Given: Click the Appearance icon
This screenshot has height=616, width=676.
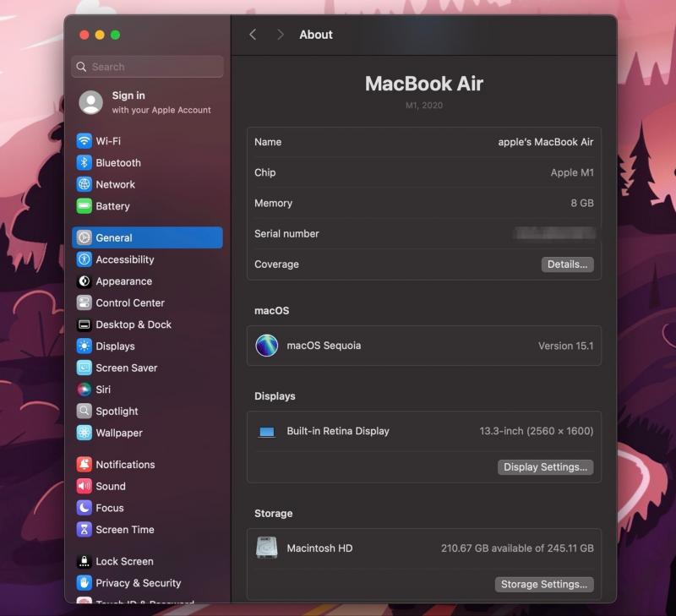Looking at the screenshot, I should point(84,281).
